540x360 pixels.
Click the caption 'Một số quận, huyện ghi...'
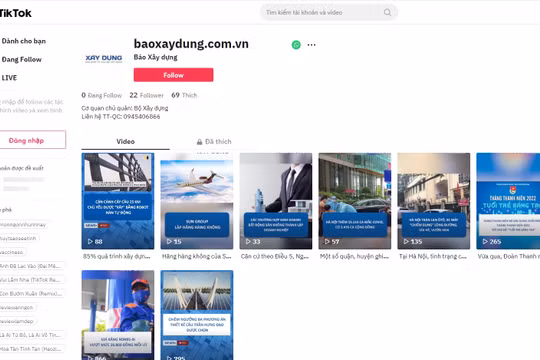point(354,256)
